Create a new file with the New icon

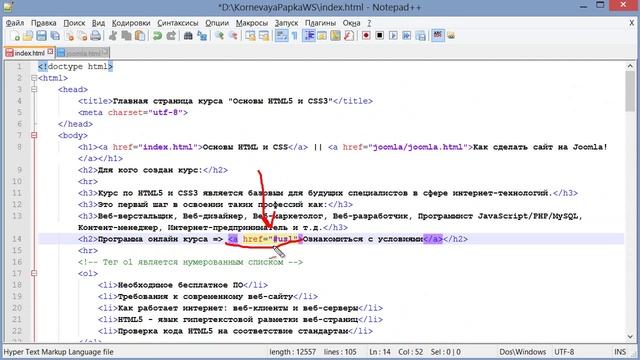tap(15, 36)
